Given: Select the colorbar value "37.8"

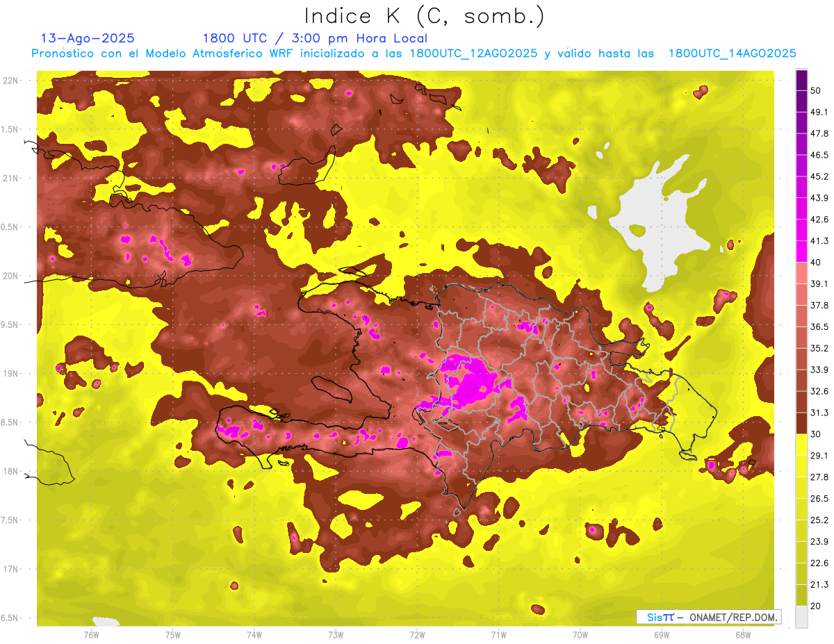Looking at the screenshot, I should pos(819,306).
